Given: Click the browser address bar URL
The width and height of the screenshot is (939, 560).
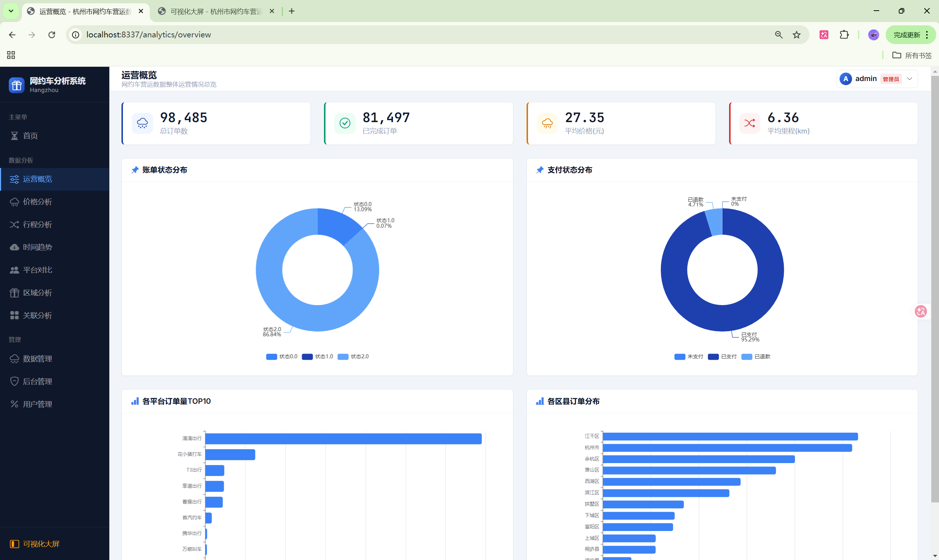Looking at the screenshot, I should pyautogui.click(x=148, y=35).
